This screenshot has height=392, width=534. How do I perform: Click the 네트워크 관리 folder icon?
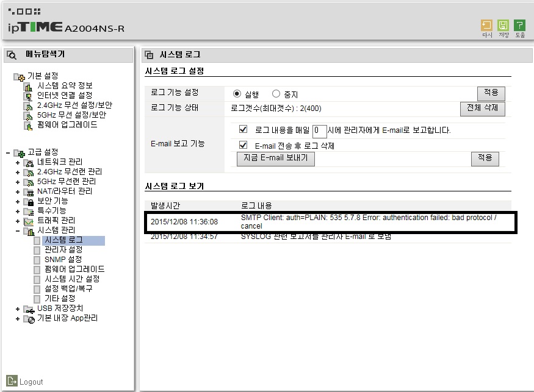click(29, 163)
